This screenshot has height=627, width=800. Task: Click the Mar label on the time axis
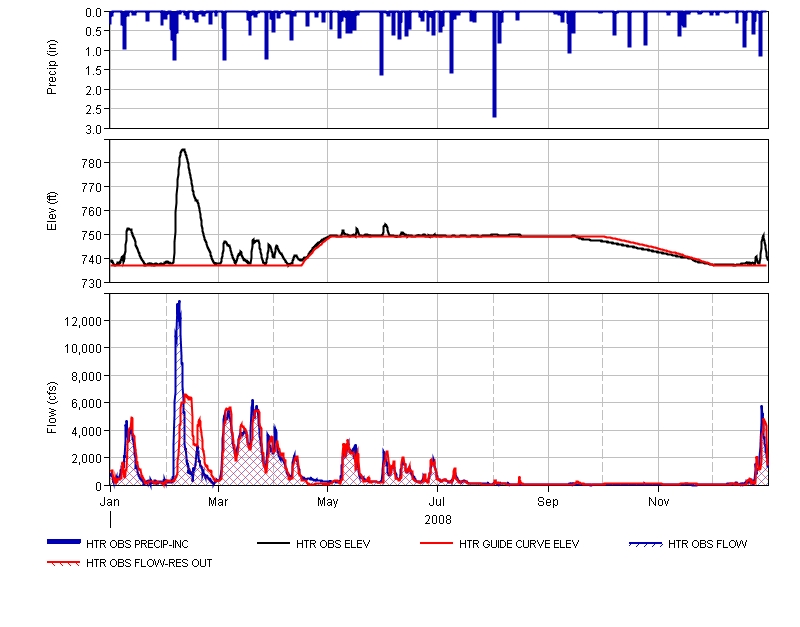[218, 502]
